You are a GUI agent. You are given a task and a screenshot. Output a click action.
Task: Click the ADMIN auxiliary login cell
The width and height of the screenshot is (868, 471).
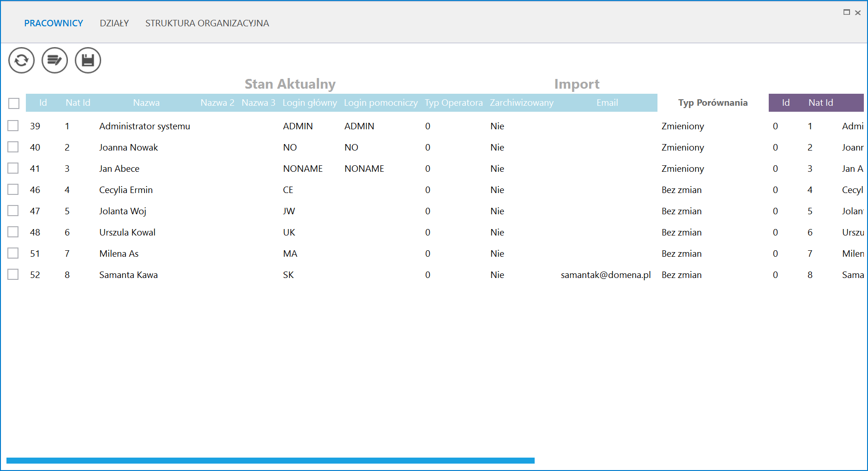(x=359, y=126)
